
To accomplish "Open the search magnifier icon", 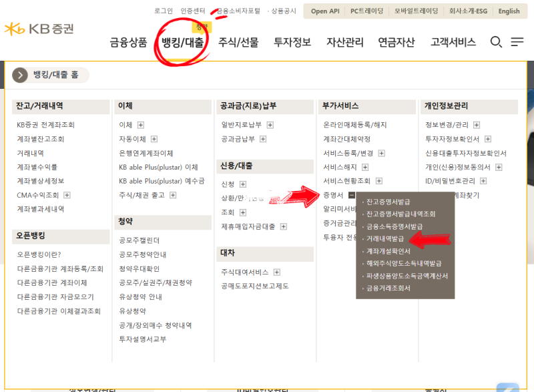I will (x=496, y=42).
